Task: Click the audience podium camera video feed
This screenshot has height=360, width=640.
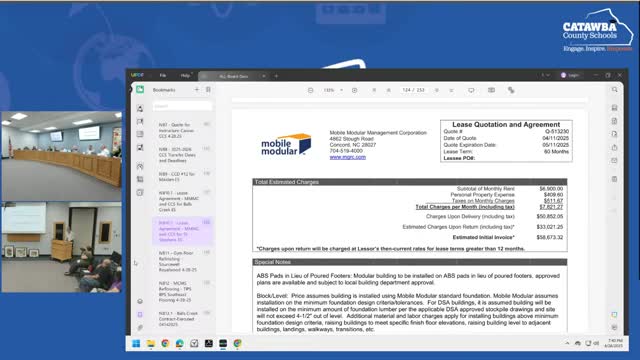Action: click(61, 247)
